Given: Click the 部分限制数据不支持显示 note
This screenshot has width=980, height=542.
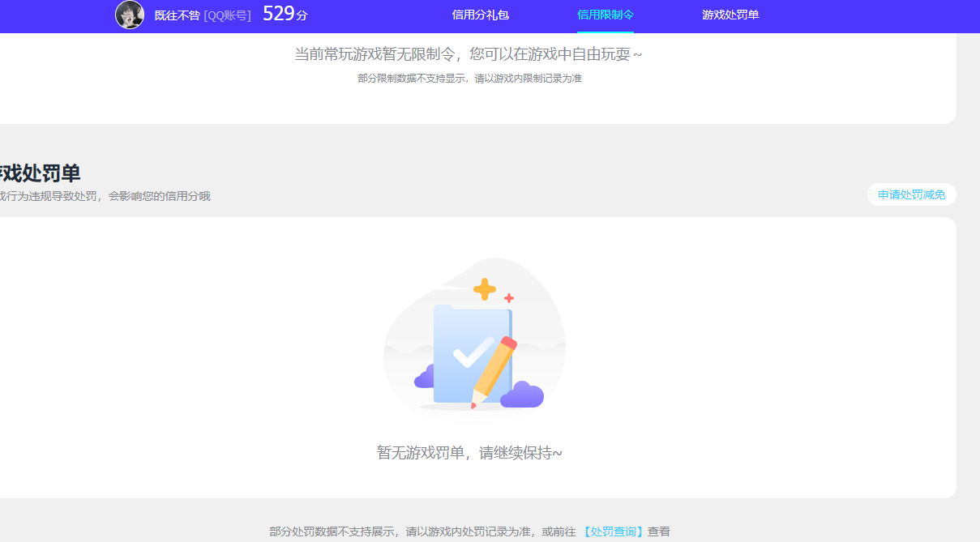Looking at the screenshot, I should 469,79.
